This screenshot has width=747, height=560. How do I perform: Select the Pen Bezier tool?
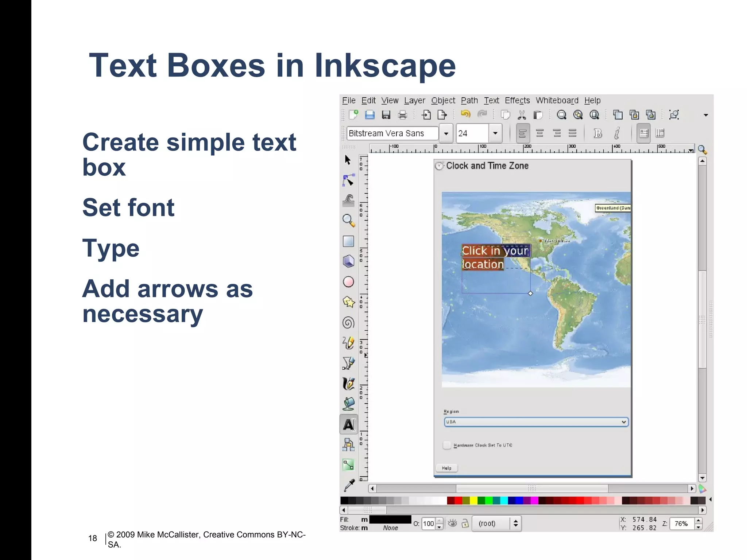pos(349,363)
